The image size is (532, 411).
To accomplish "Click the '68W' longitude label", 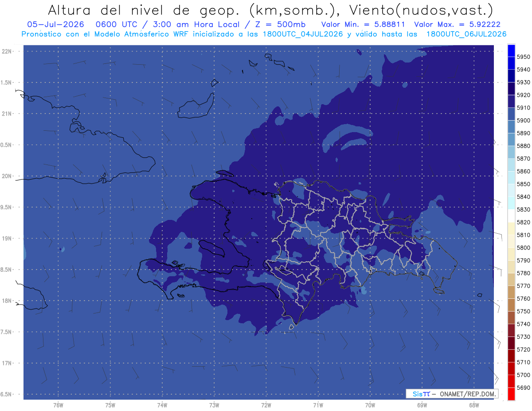I will pyautogui.click(x=474, y=405).
